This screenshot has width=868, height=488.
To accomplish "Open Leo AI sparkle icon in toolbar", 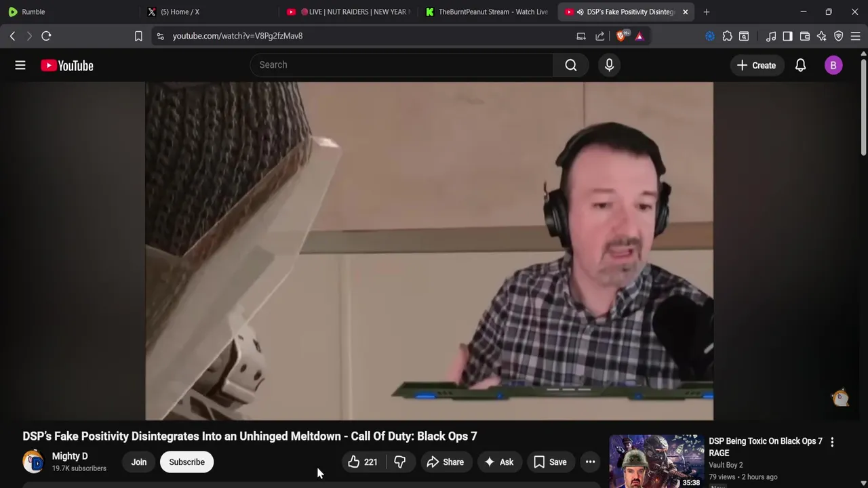I will 822,36.
